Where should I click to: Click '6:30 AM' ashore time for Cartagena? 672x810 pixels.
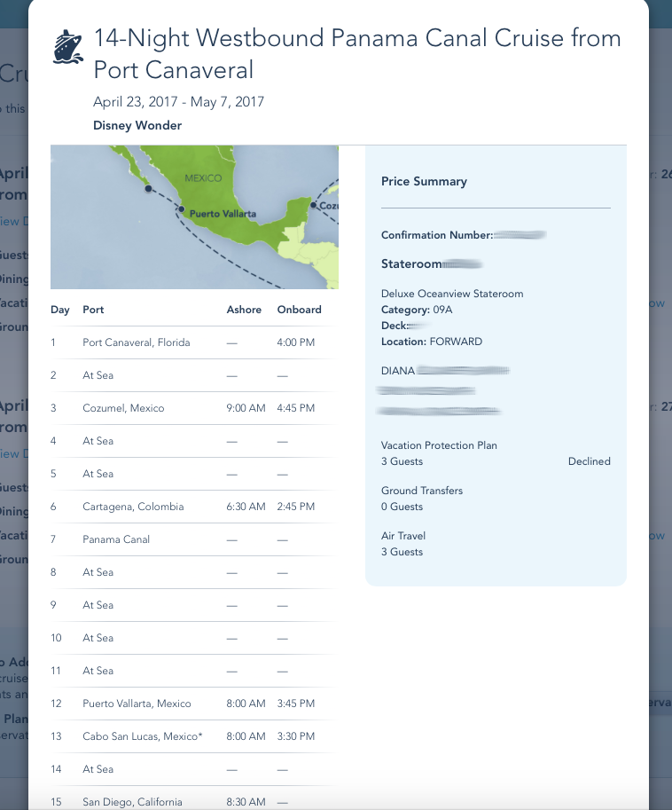pyautogui.click(x=246, y=507)
